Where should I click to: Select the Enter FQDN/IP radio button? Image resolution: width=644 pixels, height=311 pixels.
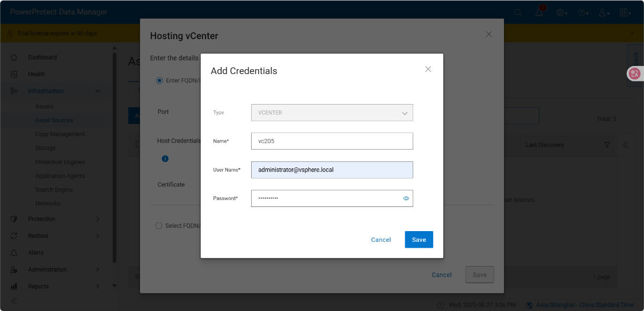(159, 80)
